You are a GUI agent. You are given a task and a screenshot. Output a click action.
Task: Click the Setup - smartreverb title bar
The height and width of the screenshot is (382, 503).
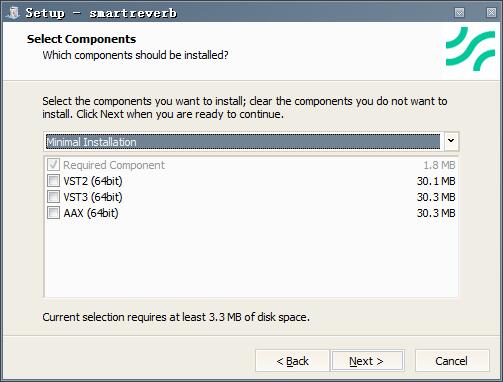click(233, 13)
